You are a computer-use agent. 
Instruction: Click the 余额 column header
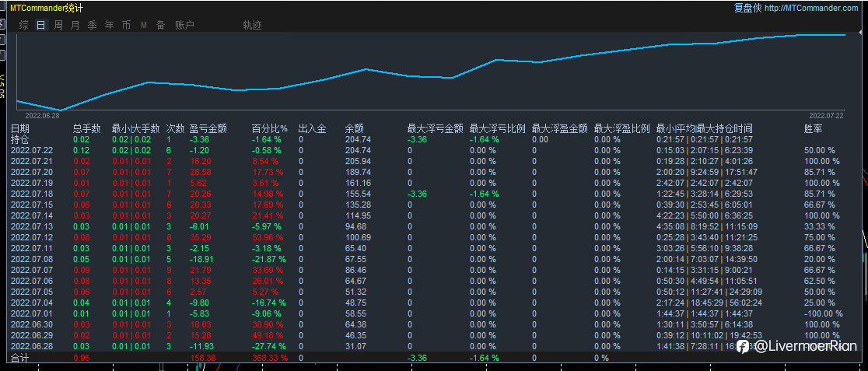(355, 128)
